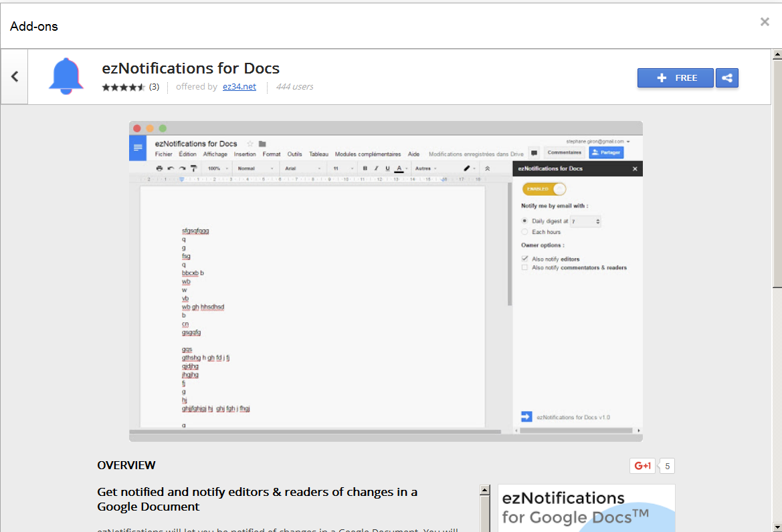782x532 pixels.
Task: Click the red window button in preview
Action: coord(136,128)
